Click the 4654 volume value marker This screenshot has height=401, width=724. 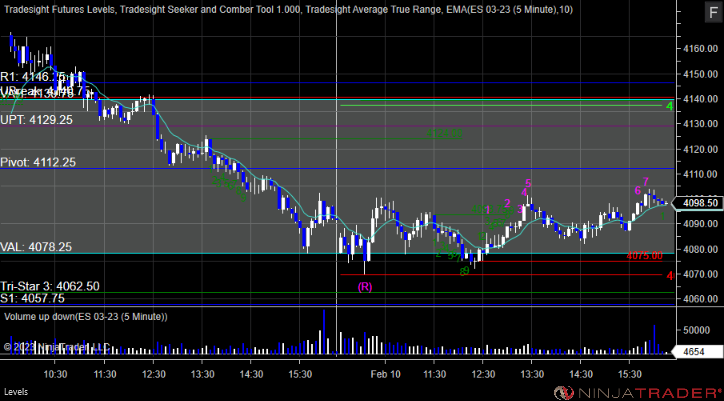[x=697, y=352]
